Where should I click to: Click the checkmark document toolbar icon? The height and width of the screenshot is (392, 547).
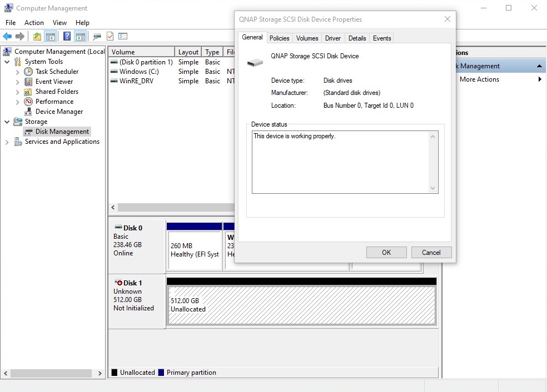point(110,36)
